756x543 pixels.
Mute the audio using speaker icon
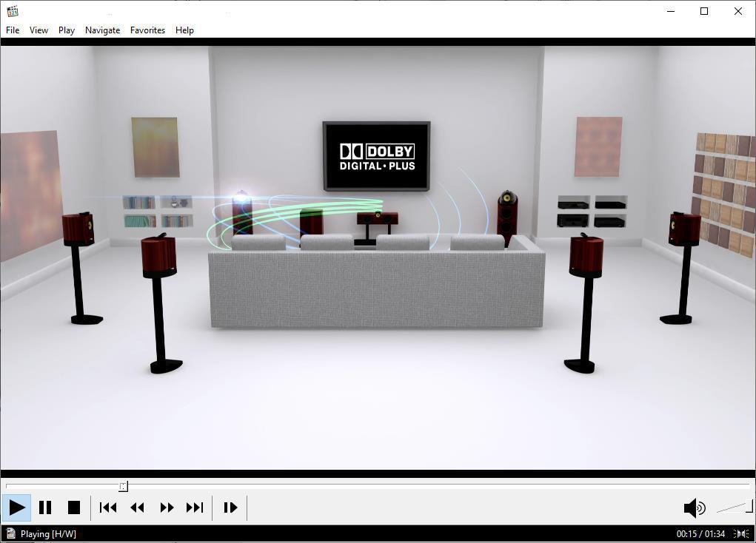(x=695, y=507)
